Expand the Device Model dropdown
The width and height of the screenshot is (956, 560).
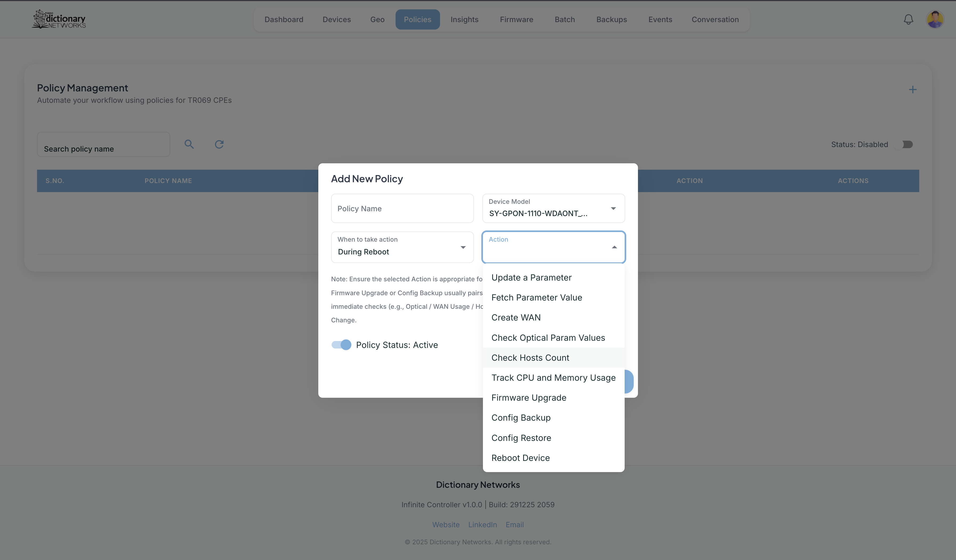pos(613,208)
